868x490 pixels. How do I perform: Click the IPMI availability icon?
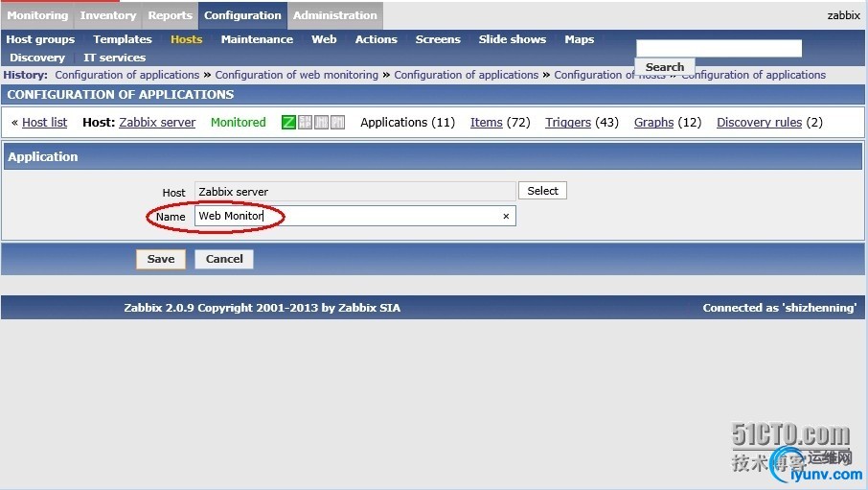point(337,122)
